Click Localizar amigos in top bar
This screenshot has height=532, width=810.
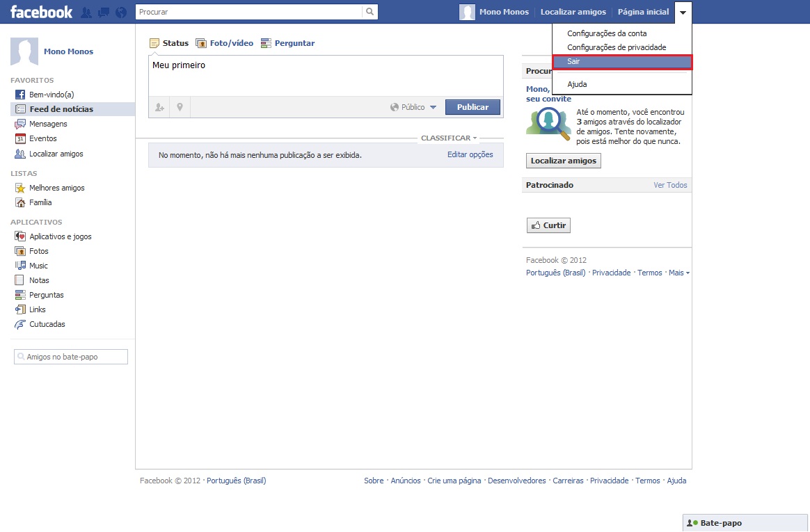573,12
